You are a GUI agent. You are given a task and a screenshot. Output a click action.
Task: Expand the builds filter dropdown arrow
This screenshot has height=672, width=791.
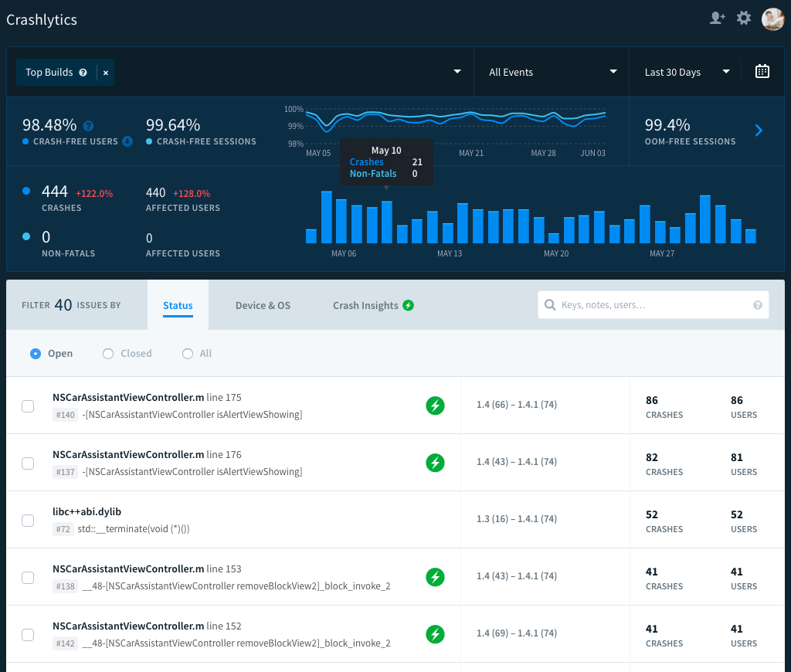[x=457, y=72]
